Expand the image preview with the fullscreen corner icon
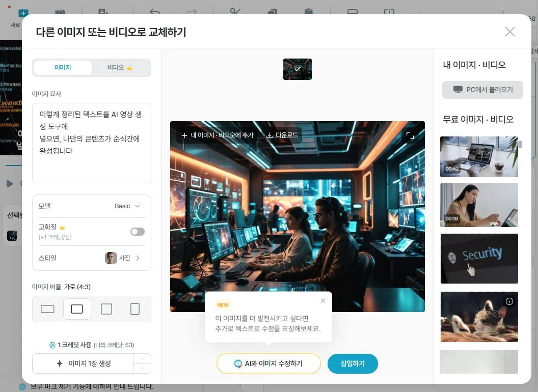The height and width of the screenshot is (392, 538). (410, 135)
